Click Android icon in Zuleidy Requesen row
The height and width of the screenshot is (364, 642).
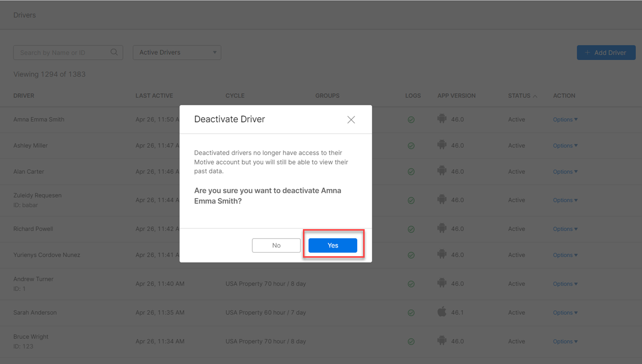442,200
